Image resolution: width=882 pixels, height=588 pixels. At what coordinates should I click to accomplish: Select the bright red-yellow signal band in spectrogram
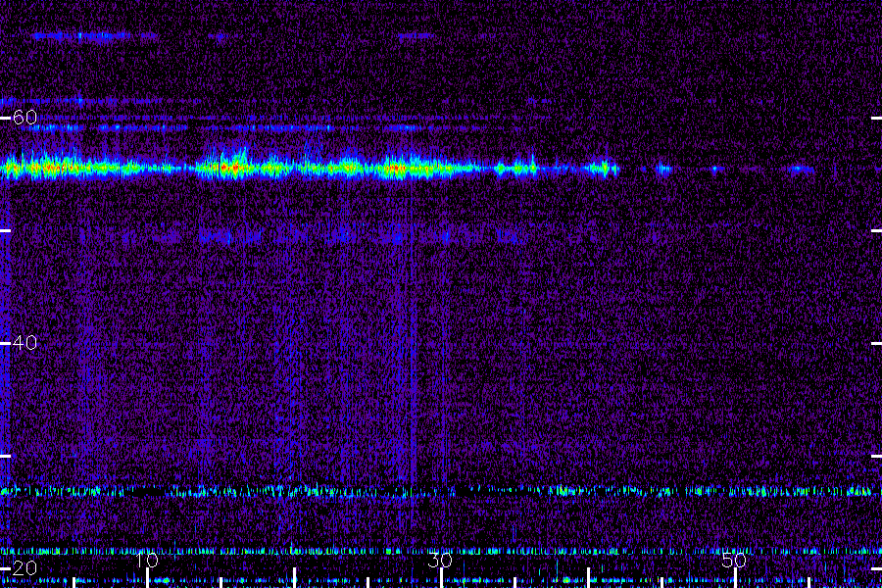coord(310,168)
